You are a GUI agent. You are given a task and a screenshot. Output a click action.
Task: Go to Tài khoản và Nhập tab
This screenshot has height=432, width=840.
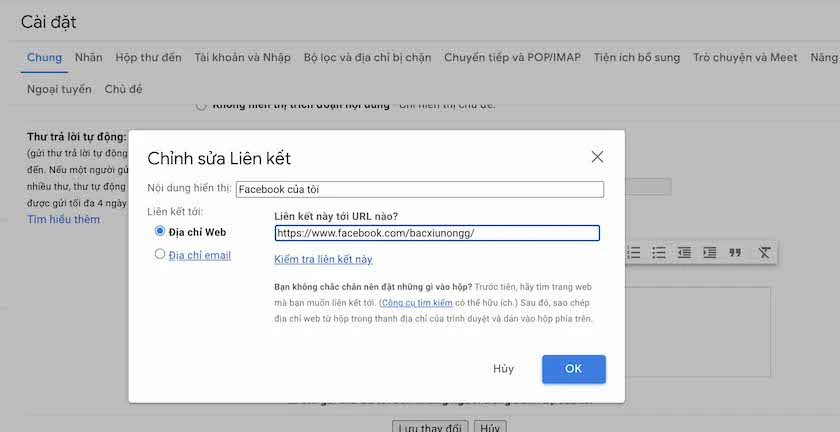pyautogui.click(x=242, y=57)
